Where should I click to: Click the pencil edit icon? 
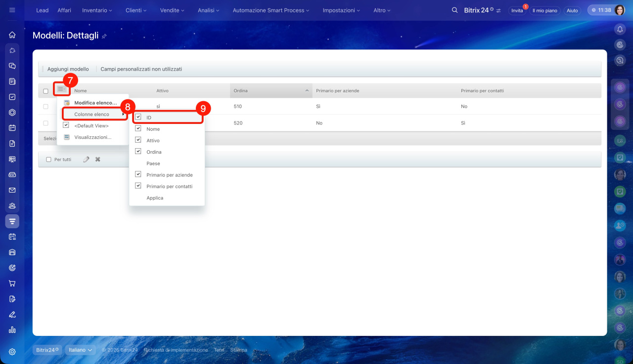87,160
